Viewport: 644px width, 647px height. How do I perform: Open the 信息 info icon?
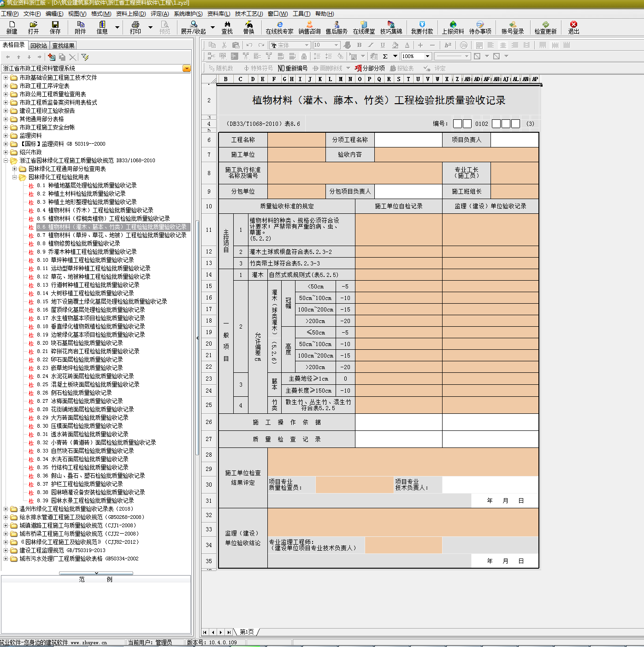[x=102, y=27]
